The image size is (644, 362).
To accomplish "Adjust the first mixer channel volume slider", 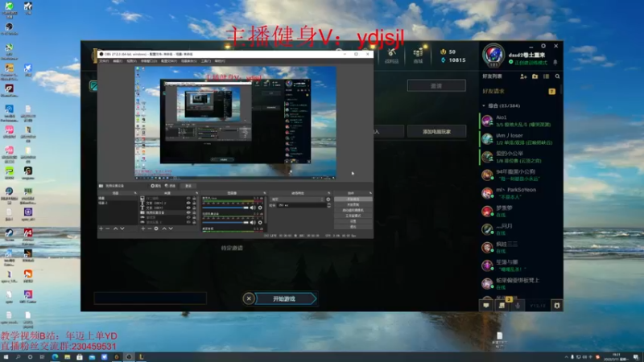I will [x=225, y=208].
